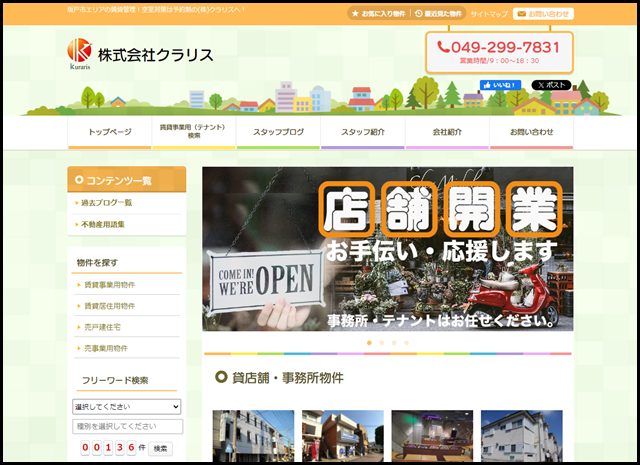Open first property thumbnail under 貸店舗・事務所物件

pos(253,436)
